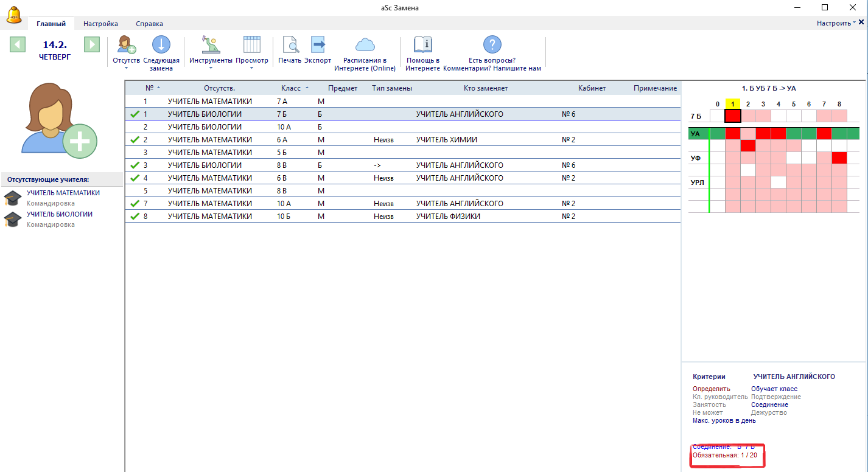The image size is (868, 472).
Task: Click the yellow lesson 1 header in the grid
Action: tap(733, 103)
